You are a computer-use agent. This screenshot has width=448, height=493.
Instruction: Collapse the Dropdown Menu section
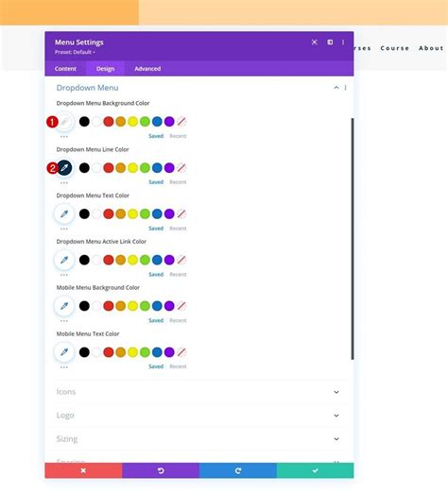pyautogui.click(x=336, y=88)
